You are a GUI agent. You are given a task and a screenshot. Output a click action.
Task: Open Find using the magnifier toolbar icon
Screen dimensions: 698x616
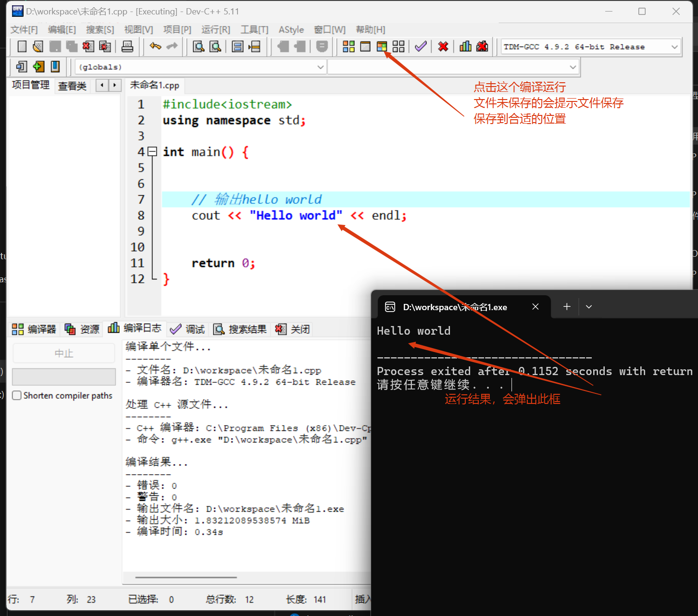tap(199, 47)
